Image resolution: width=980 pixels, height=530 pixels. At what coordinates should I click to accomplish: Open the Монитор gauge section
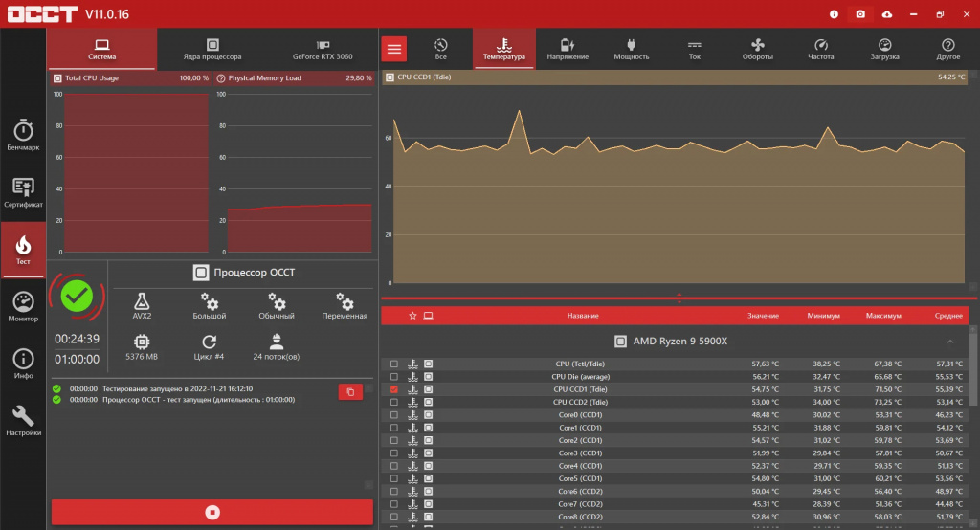click(x=23, y=306)
